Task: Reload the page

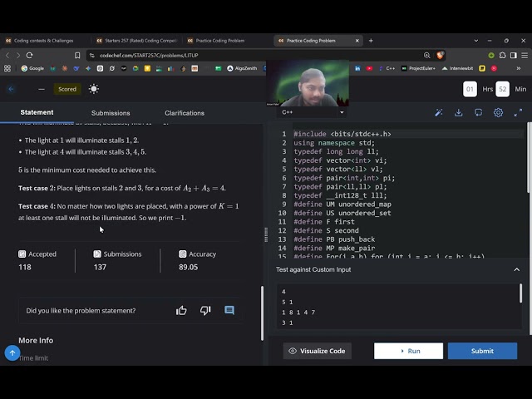Action: tap(30, 56)
